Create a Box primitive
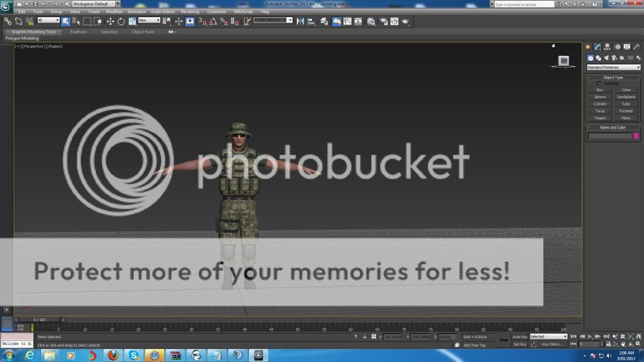 tap(599, 90)
